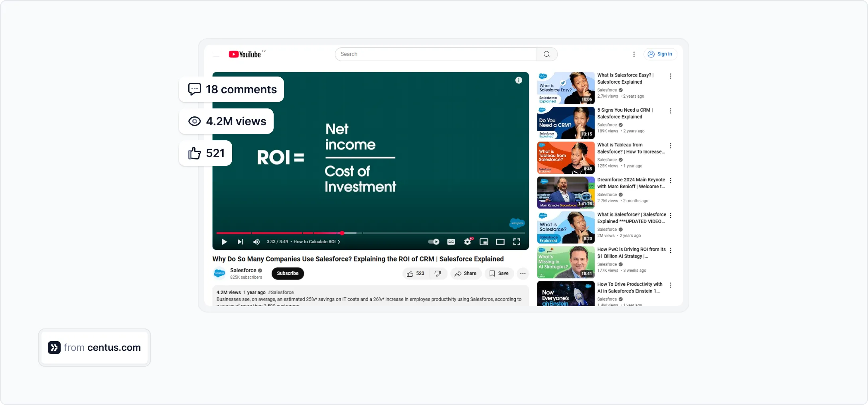Mute the video volume
Screen dimensions: 868x405
(256, 242)
